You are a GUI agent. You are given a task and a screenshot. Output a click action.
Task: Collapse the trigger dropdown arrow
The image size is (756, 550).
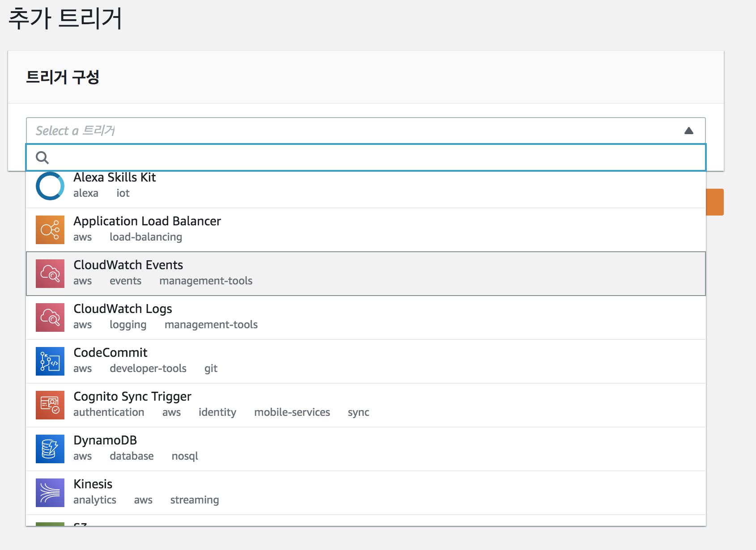tap(689, 131)
